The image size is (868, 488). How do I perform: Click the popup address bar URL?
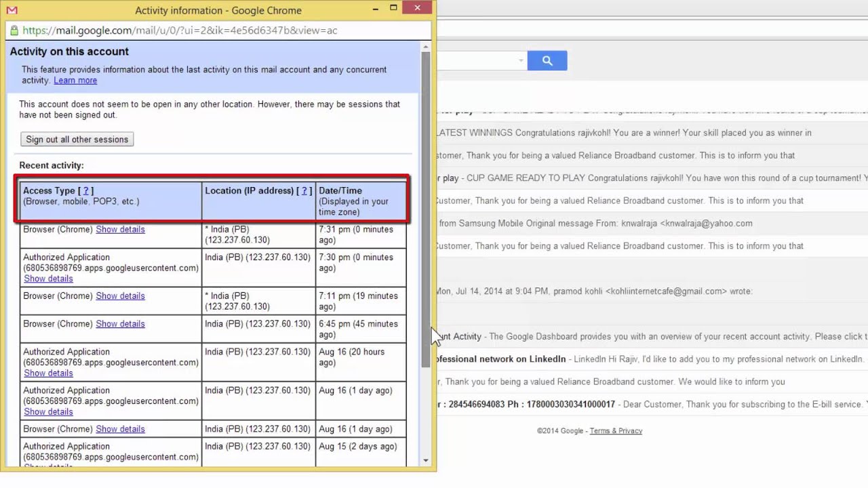coord(180,30)
